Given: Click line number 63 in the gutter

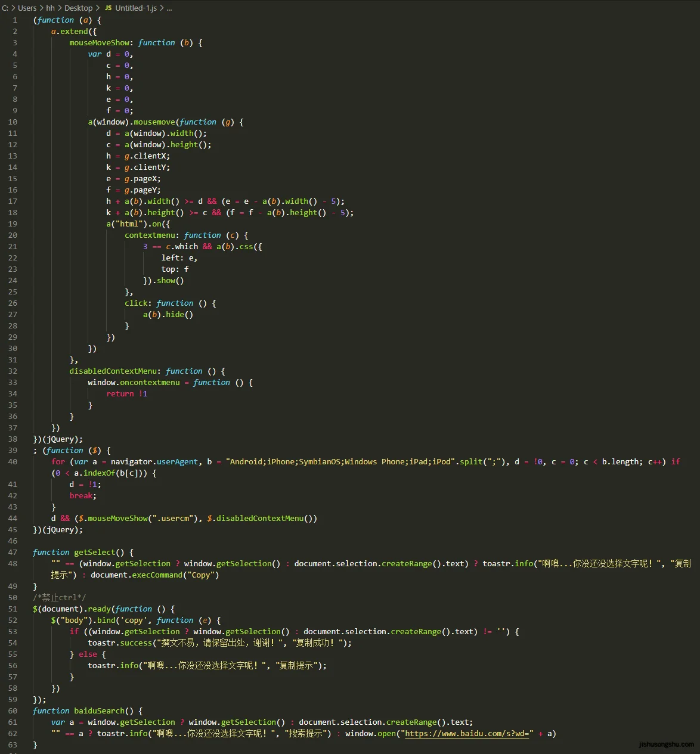Looking at the screenshot, I should 13,744.
